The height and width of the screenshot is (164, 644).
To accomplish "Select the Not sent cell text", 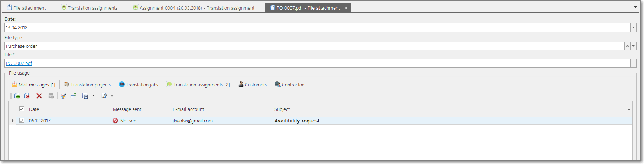I will pos(129,121).
